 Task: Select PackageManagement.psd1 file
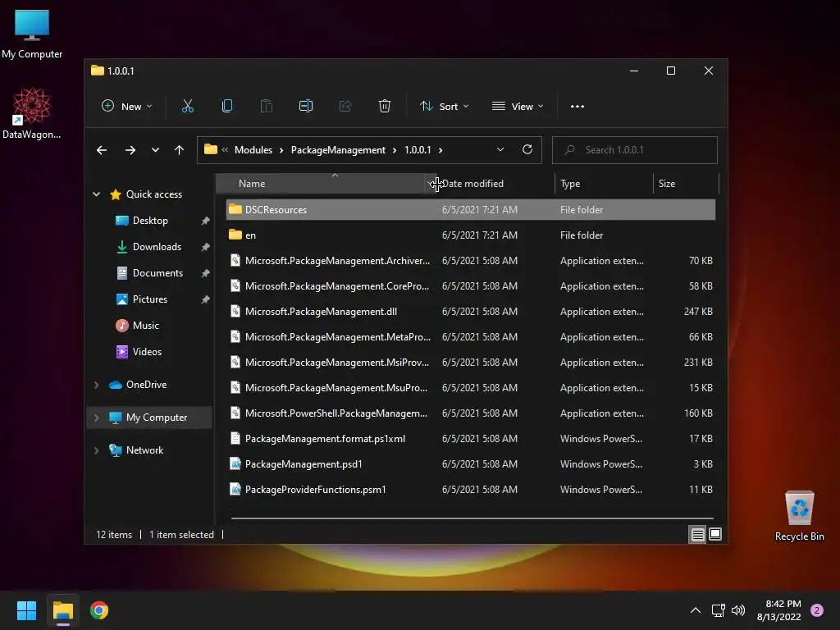(x=471, y=464)
